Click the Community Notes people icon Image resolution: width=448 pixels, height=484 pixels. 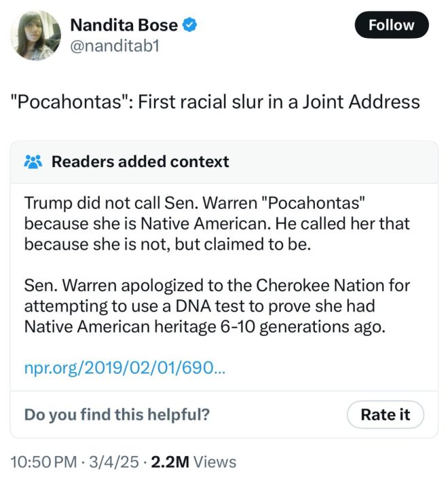tap(33, 162)
